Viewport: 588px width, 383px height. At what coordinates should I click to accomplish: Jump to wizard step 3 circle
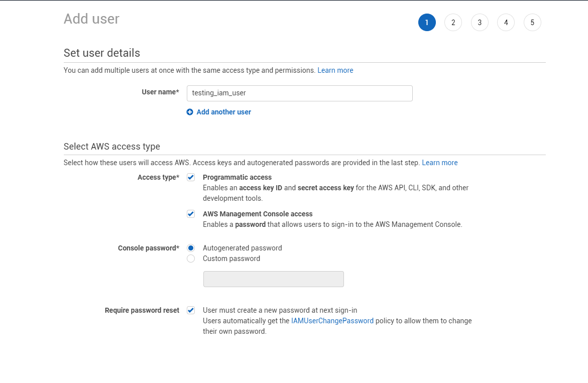point(480,23)
